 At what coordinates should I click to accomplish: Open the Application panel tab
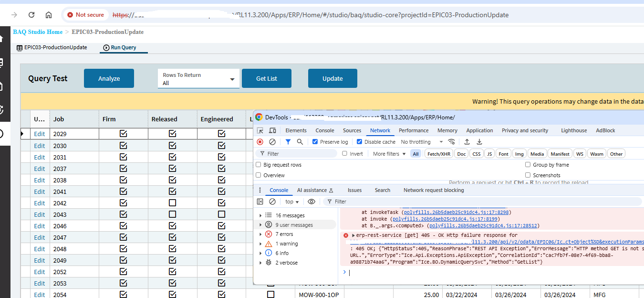479,130
